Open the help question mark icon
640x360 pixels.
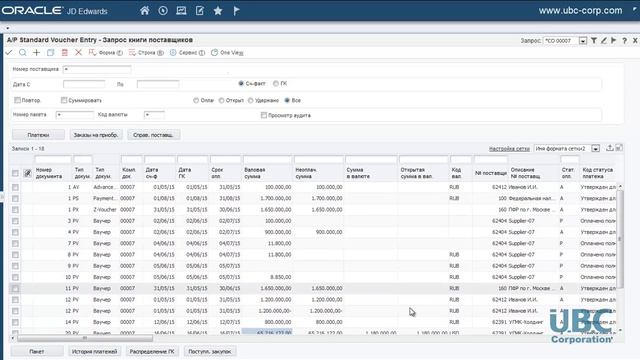624,40
